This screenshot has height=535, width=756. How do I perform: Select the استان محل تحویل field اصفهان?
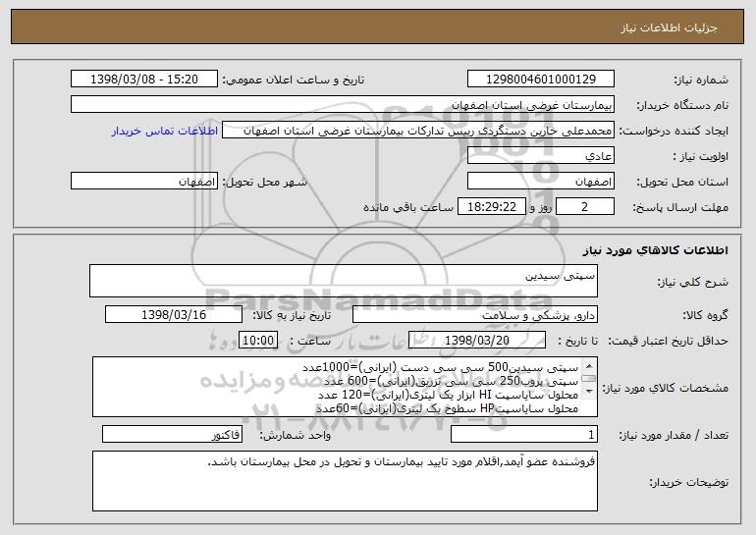pyautogui.click(x=540, y=182)
